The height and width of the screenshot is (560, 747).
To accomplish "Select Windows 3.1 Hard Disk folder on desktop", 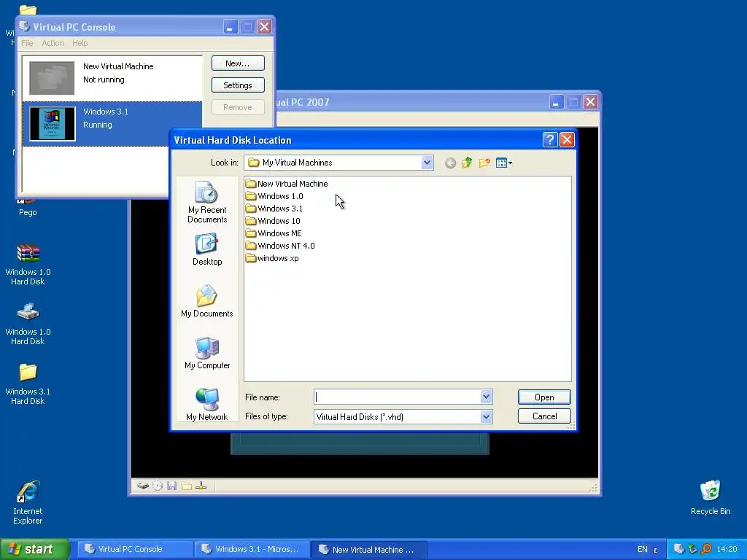I will pos(28,384).
